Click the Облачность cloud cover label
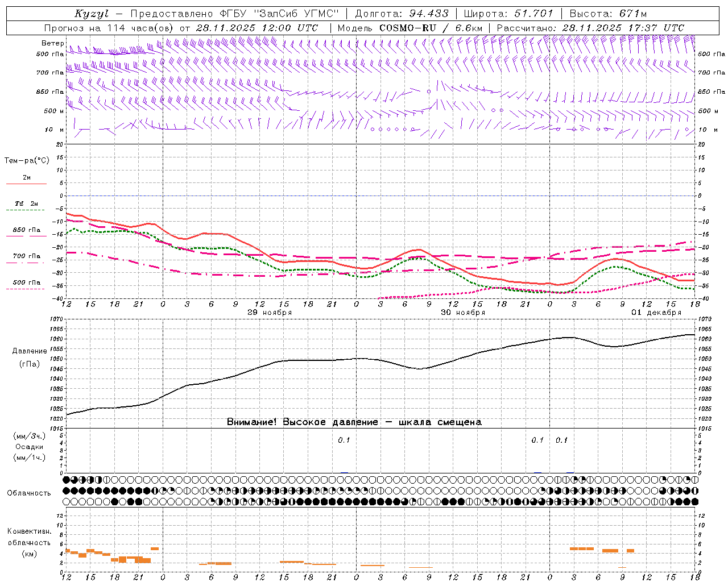The image size is (728, 582). 29,493
